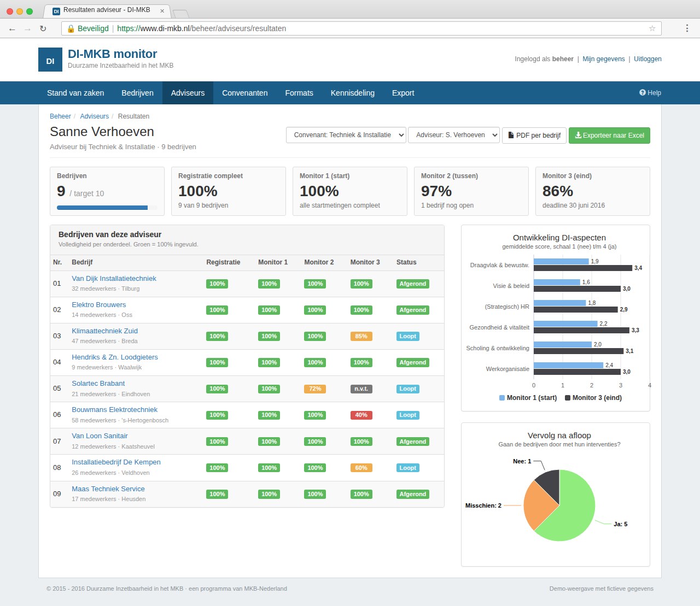Go to the Bedrijven menu
The image size is (700, 606).
(137, 93)
